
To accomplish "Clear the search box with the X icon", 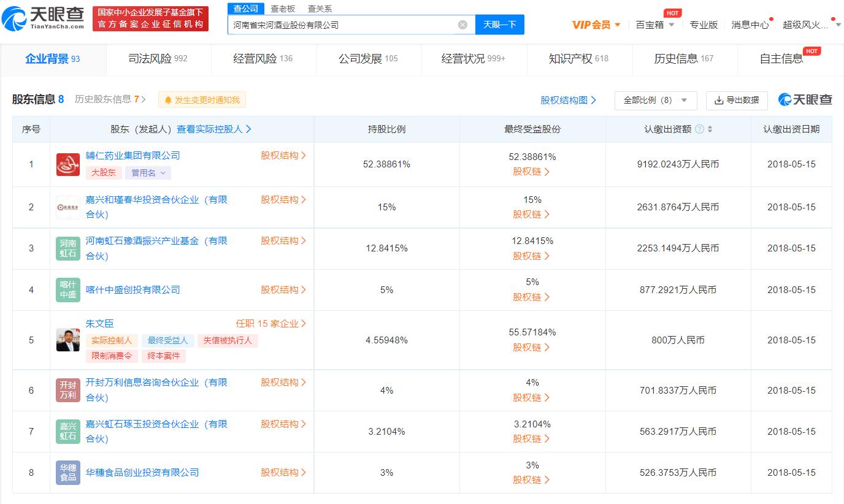I will click(462, 25).
